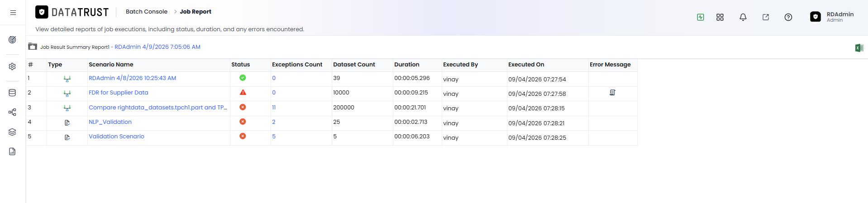The height and width of the screenshot is (203, 868).
Task: Export the report to Excel
Action: click(x=859, y=48)
